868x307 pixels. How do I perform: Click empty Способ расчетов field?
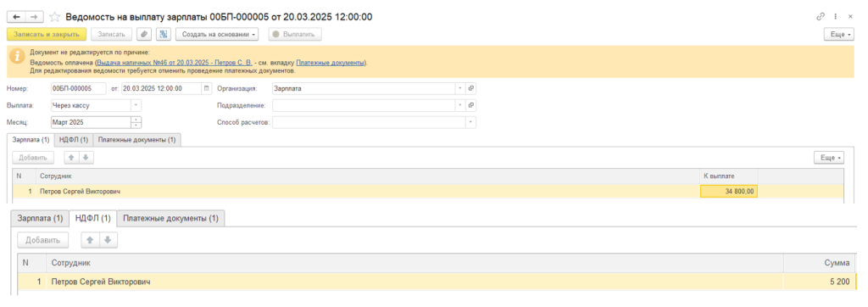[x=369, y=122]
